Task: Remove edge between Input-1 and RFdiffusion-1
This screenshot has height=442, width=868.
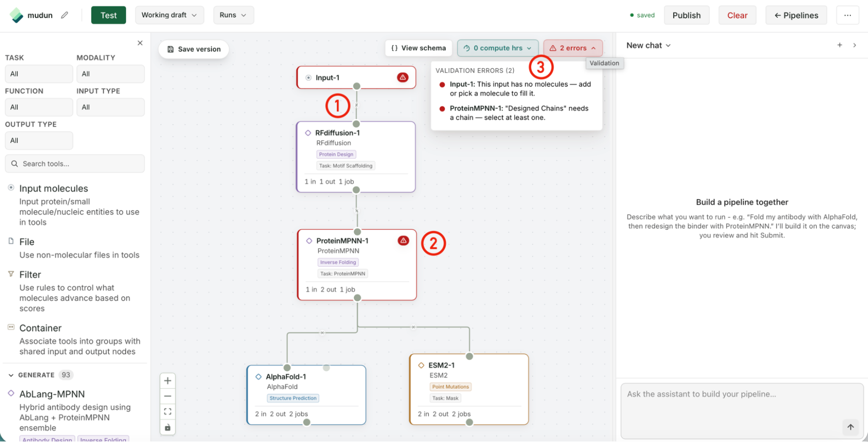Action: click(356, 105)
